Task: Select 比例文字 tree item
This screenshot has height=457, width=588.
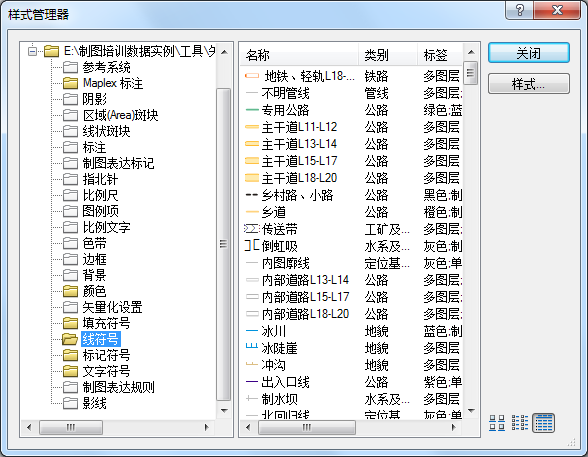Action: [x=106, y=227]
